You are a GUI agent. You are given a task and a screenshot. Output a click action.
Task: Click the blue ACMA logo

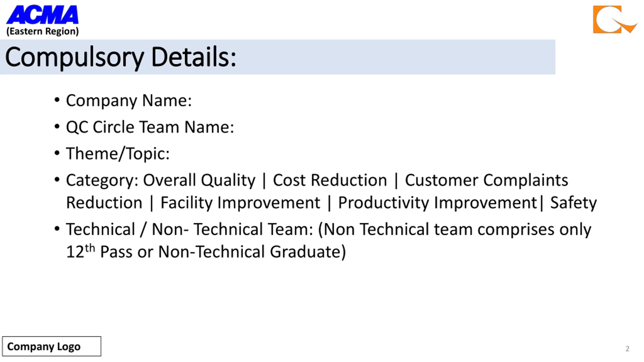[42, 15]
